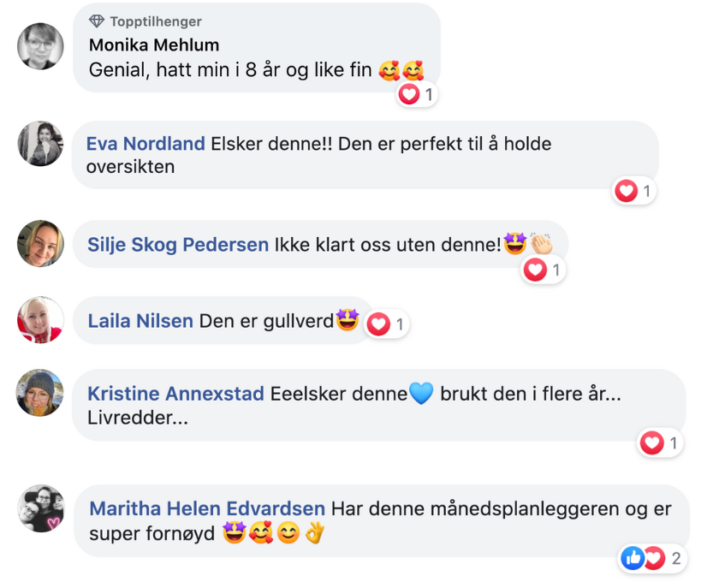Open Maritha Helen Edvardsen's name link
This screenshot has width=707, height=588.
point(207,508)
